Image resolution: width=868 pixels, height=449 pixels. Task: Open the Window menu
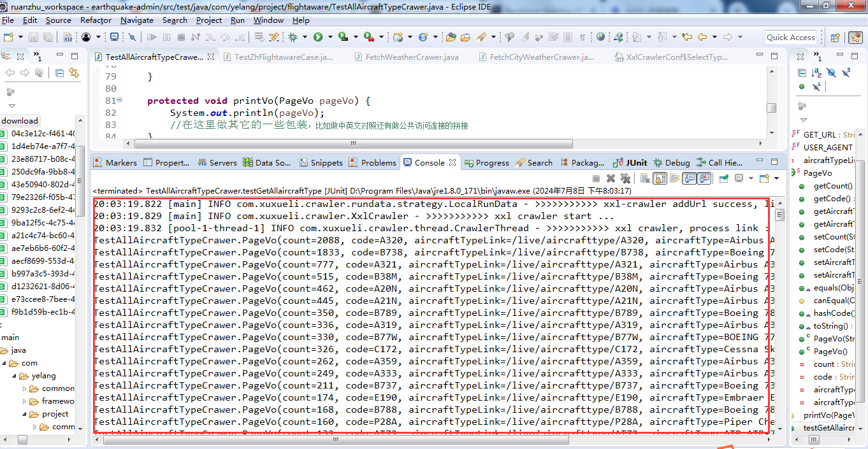(268, 20)
